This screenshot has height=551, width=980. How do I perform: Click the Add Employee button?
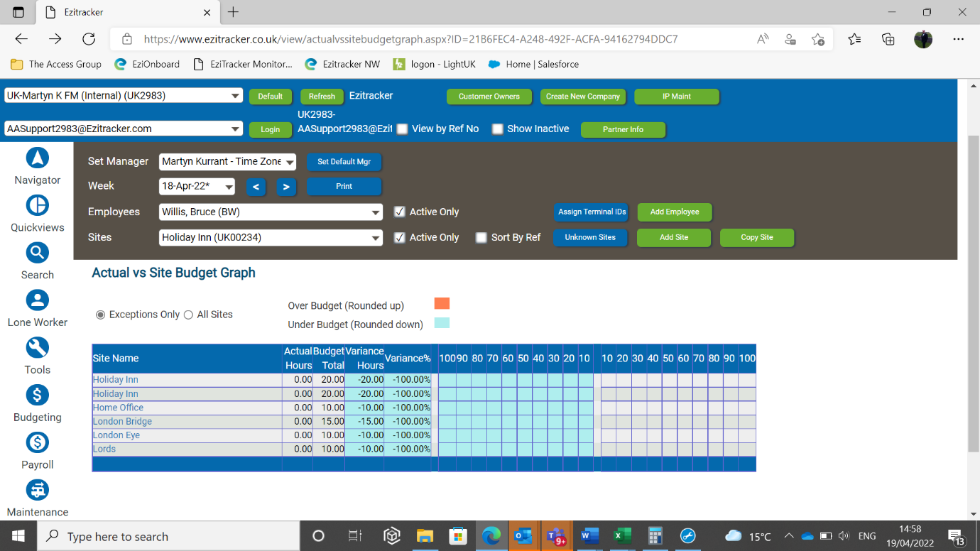tap(674, 212)
